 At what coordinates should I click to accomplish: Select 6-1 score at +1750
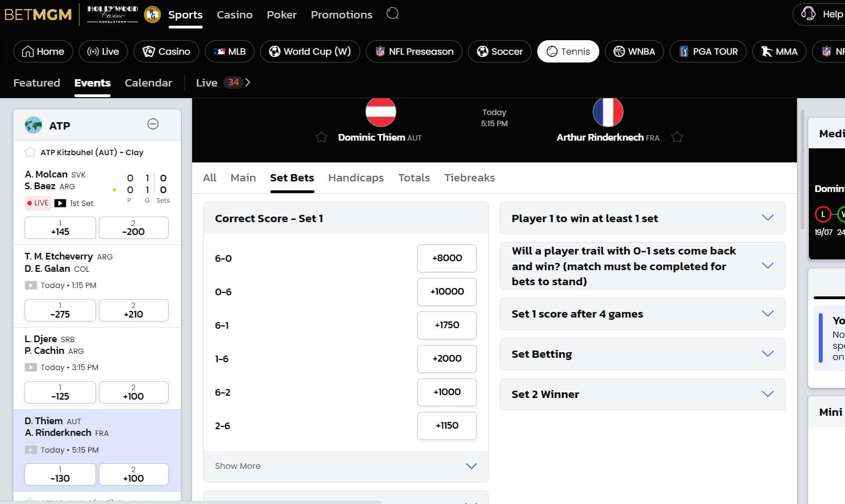coord(447,325)
